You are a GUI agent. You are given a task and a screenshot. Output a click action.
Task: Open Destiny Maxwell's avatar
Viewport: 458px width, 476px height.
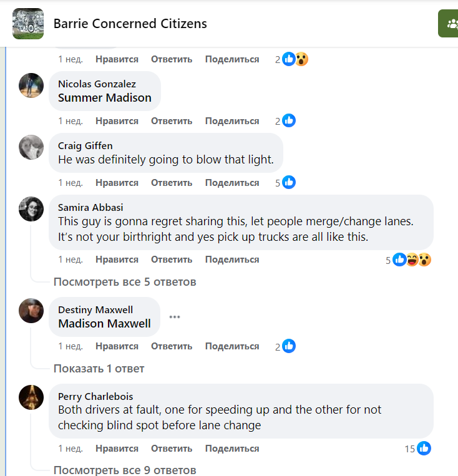coord(31,311)
